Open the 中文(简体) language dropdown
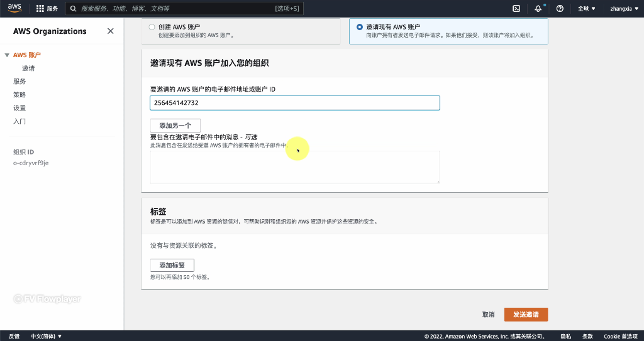 [46, 336]
